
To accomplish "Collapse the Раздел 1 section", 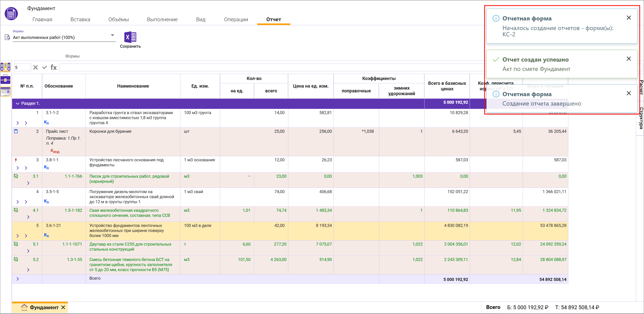I will pyautogui.click(x=18, y=103).
